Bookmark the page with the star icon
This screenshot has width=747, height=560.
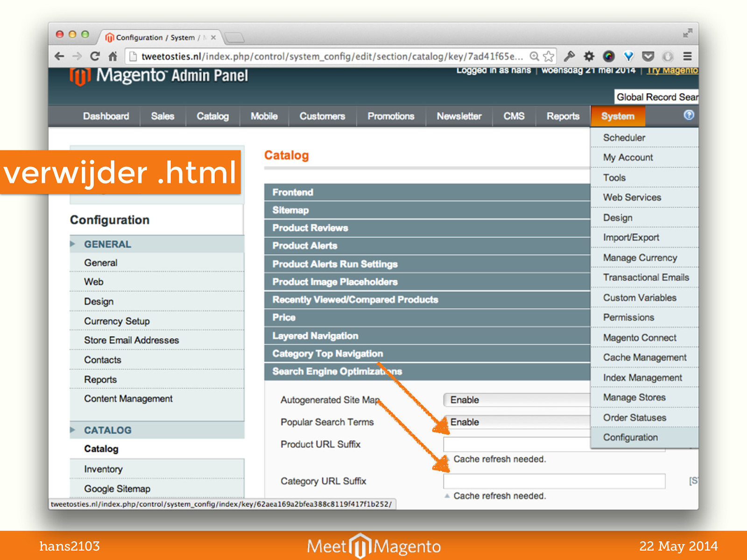(x=549, y=56)
